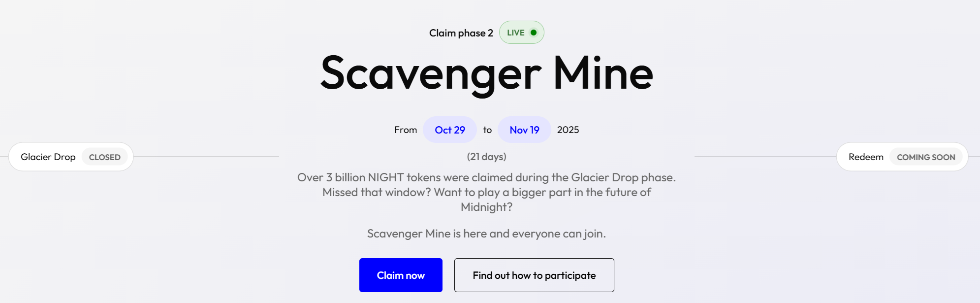980x303 pixels.
Task: Click the Scavenger Mine heading
Action: [486, 73]
